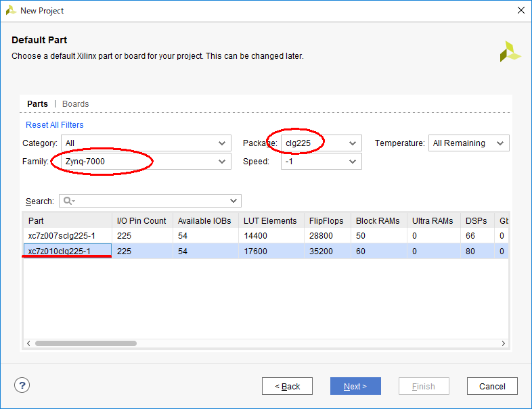Select the Parts tab
Image resolution: width=532 pixels, height=409 pixels.
pos(37,104)
